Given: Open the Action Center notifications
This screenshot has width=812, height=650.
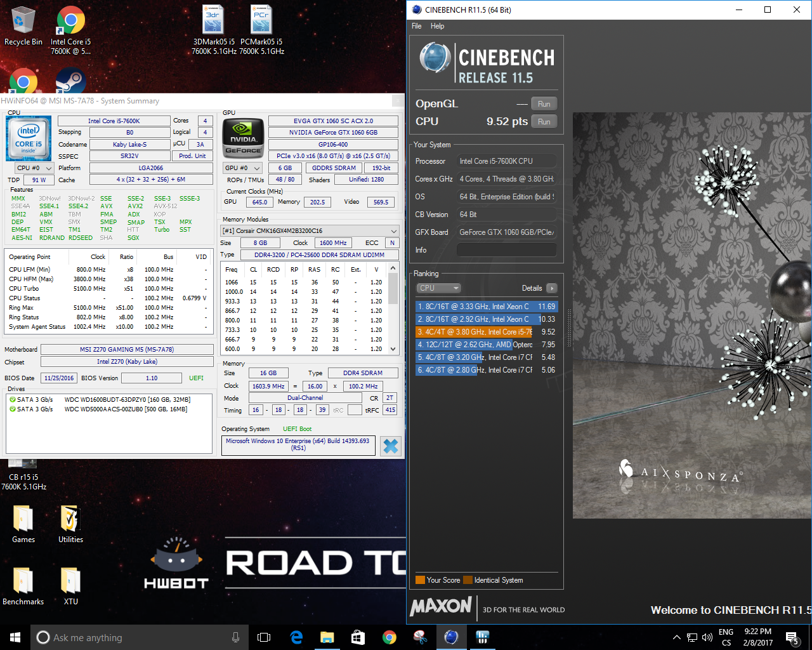Looking at the screenshot, I should (x=792, y=637).
